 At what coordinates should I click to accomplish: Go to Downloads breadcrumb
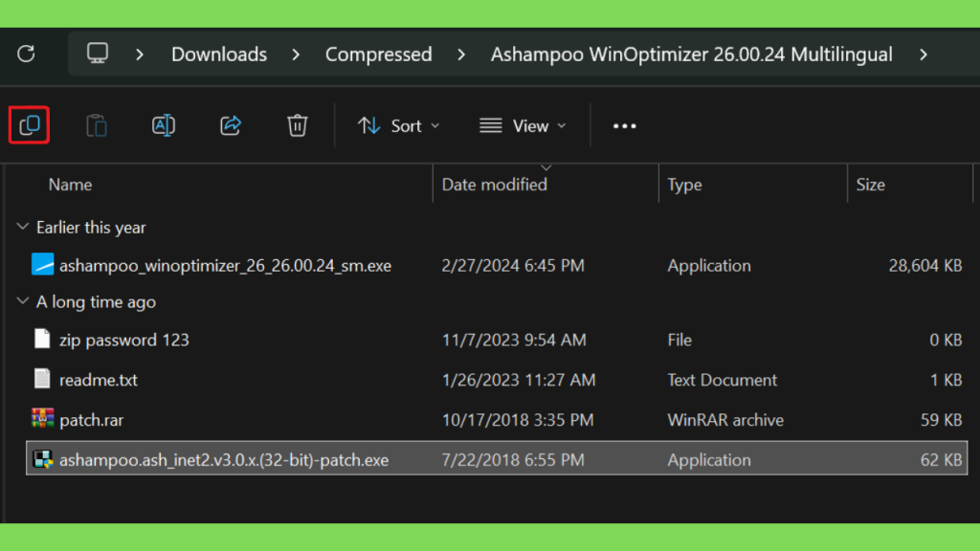[x=219, y=55]
